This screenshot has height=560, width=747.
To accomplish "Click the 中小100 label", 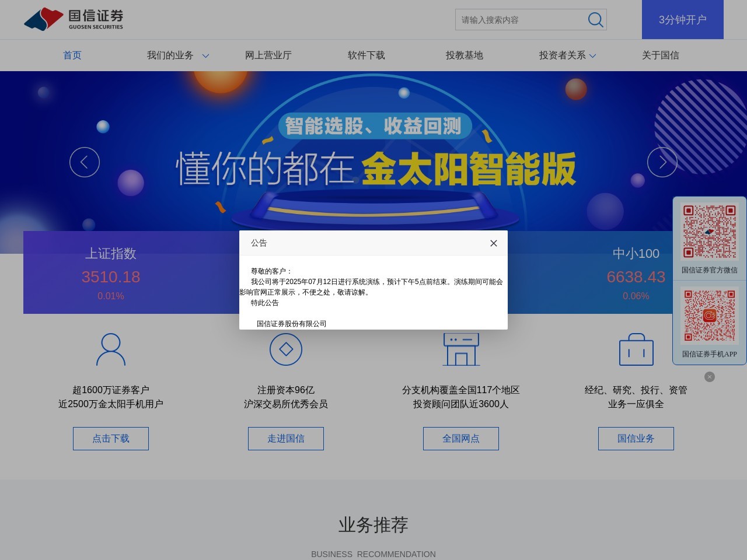I will tap(636, 254).
